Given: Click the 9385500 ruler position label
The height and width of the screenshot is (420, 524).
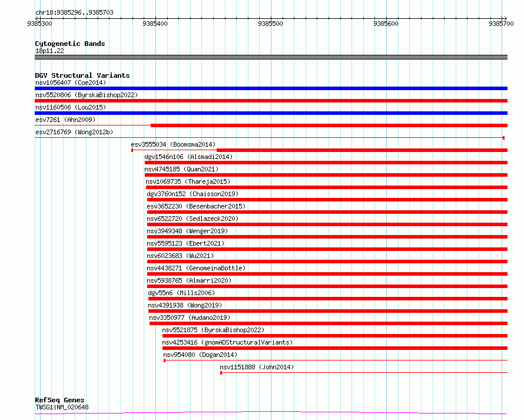Looking at the screenshot, I should 270,24.
